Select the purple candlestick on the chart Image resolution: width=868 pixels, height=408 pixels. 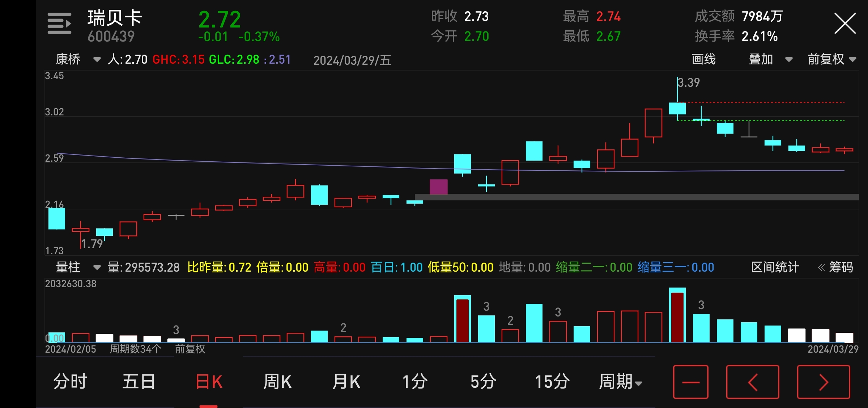(x=438, y=187)
